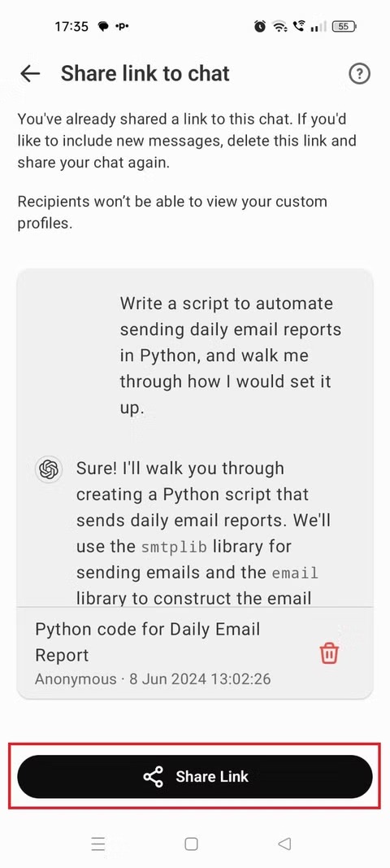Tap the 17:35 clock in status bar
390x868 pixels.
pyautogui.click(x=71, y=27)
